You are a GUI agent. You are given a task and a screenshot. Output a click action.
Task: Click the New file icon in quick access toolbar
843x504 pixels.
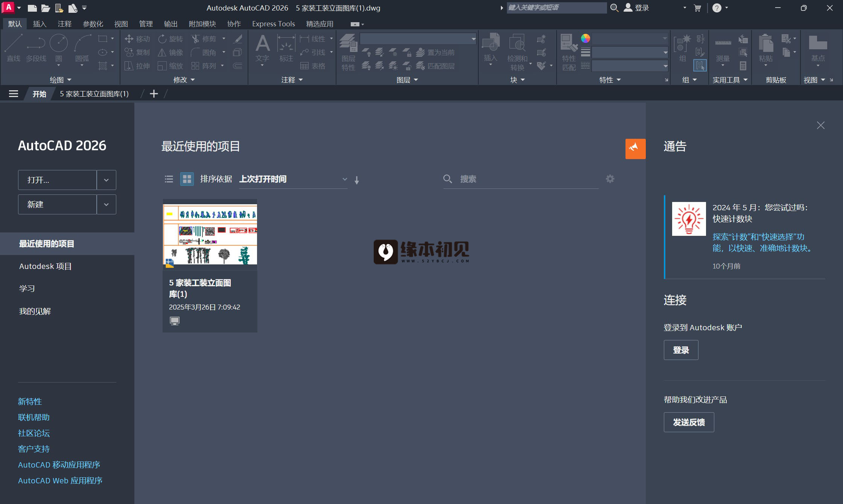(32, 8)
